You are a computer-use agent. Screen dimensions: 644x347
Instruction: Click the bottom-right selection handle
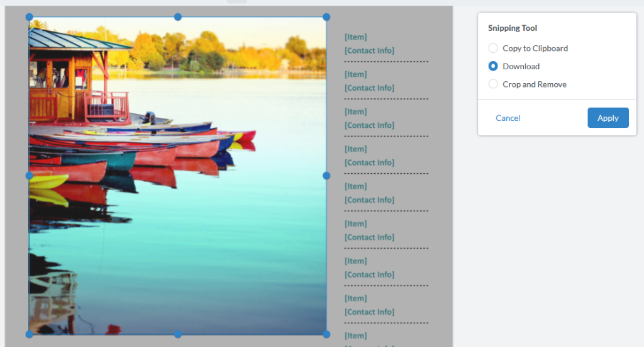pyautogui.click(x=326, y=334)
